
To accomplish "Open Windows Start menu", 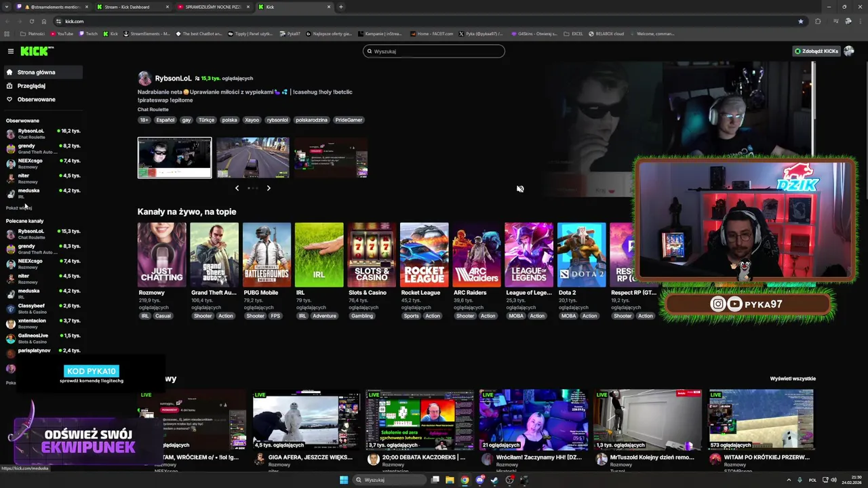I will [344, 480].
